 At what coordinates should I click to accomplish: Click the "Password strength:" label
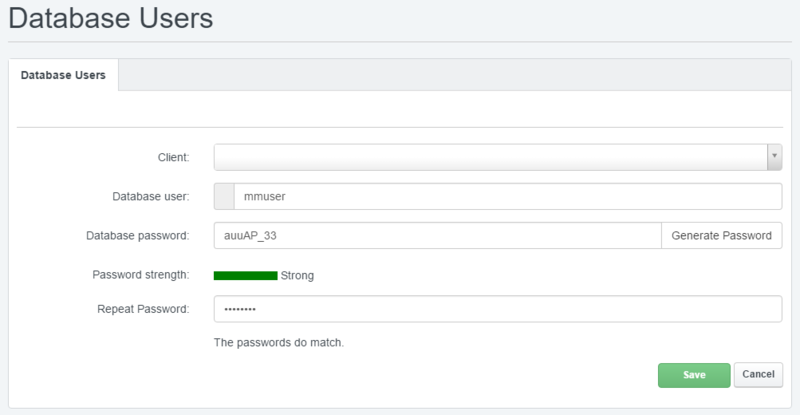pos(140,275)
